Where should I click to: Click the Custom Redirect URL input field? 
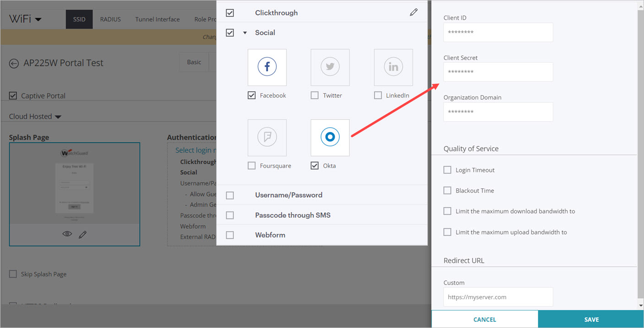point(498,297)
